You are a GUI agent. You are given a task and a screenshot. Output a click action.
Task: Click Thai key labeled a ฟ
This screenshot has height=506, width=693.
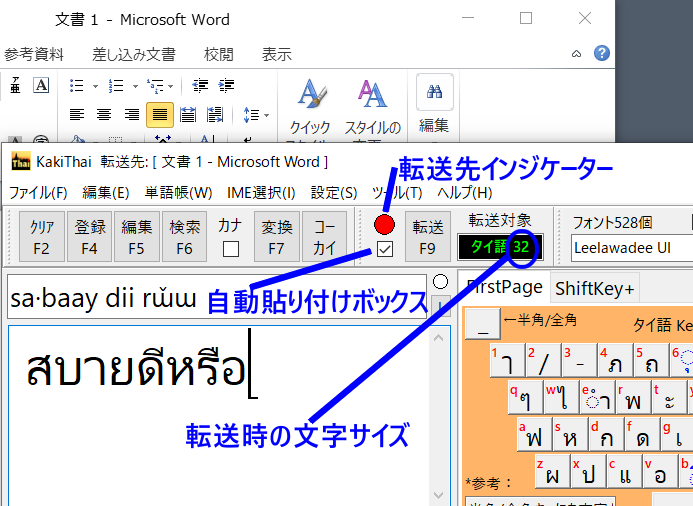click(535, 434)
